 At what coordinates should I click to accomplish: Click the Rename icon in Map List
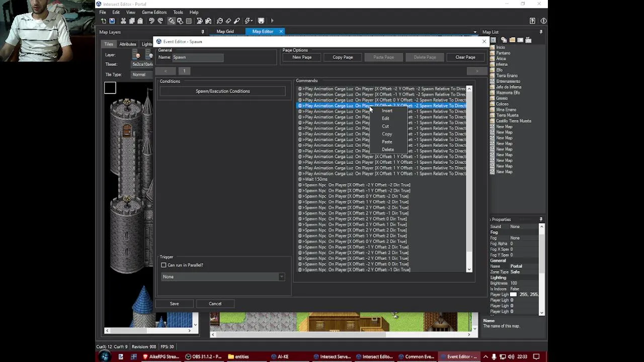[x=520, y=40]
